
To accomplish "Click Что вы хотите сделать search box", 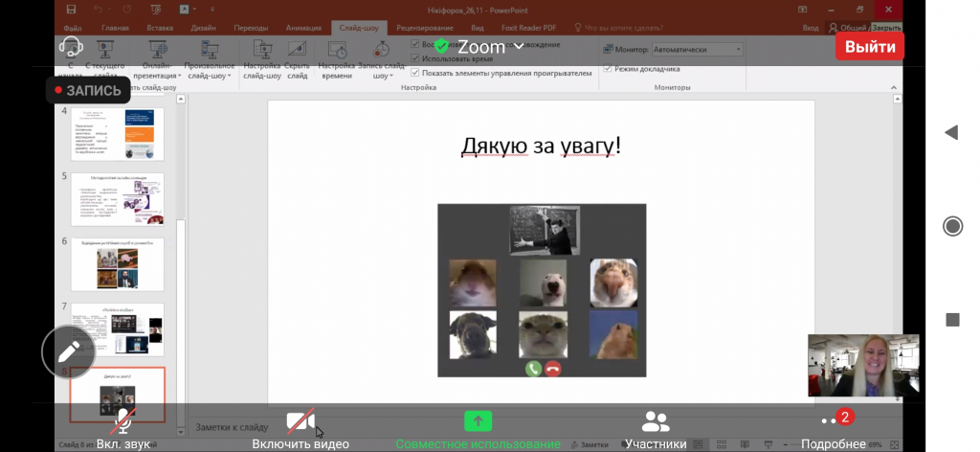I will point(619,28).
